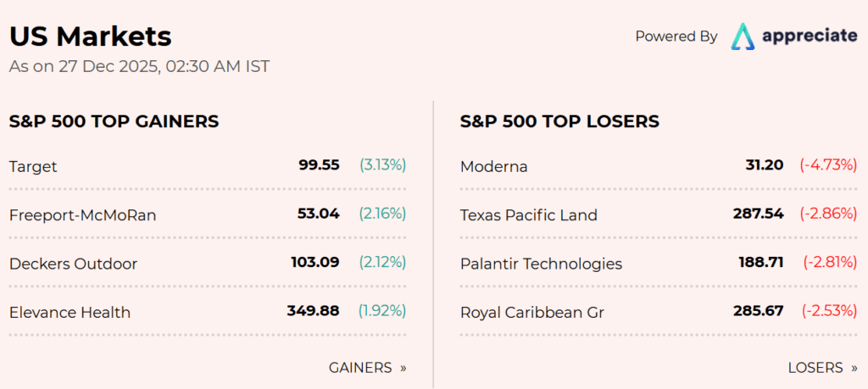Click the Appreciate logo icon
The image size is (868, 389).
coord(743,36)
